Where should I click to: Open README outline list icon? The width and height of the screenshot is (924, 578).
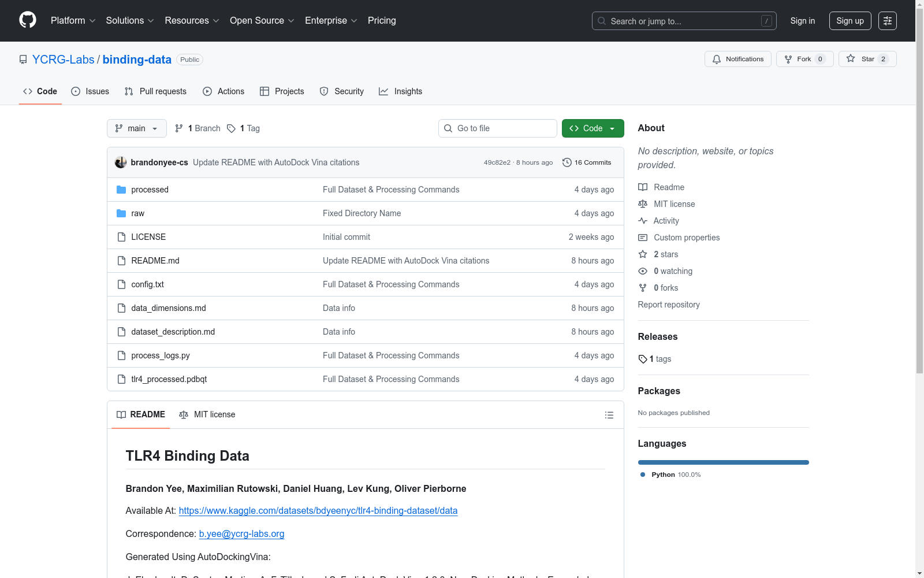(609, 415)
